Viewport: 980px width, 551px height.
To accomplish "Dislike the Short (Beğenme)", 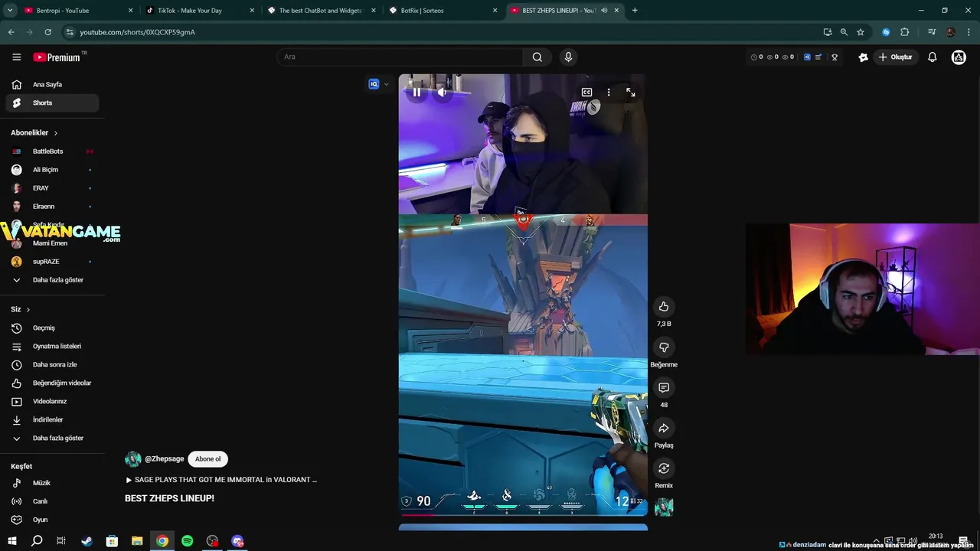I will point(664,347).
